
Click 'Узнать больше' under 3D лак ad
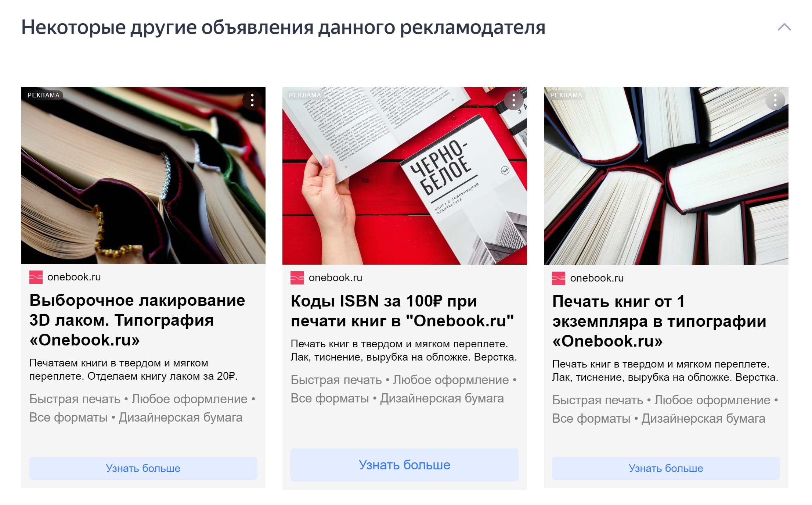pyautogui.click(x=143, y=468)
